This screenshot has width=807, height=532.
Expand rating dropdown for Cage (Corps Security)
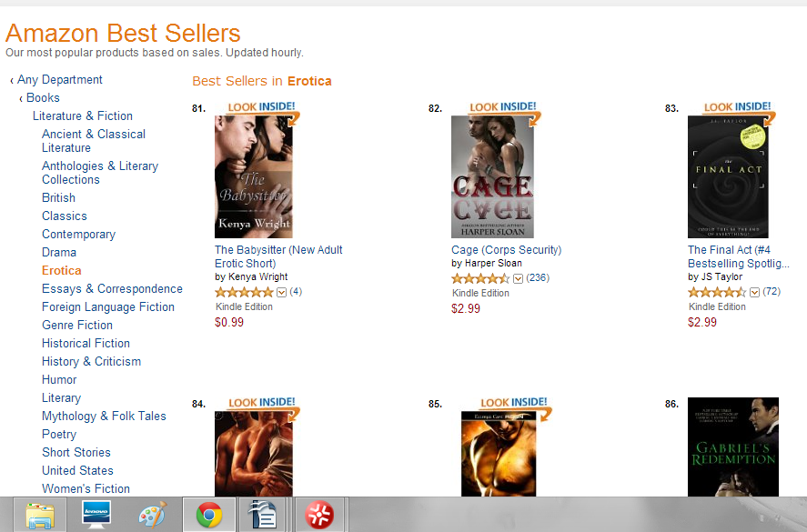tap(519, 278)
